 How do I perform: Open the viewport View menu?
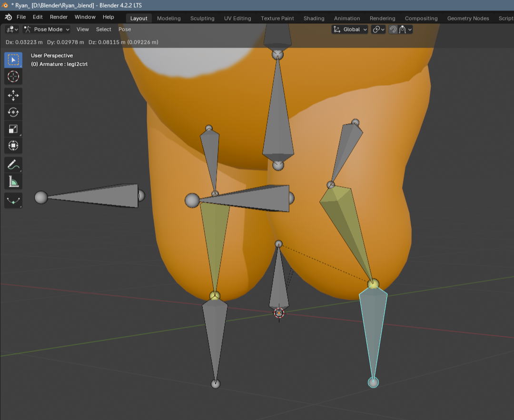pyautogui.click(x=83, y=29)
